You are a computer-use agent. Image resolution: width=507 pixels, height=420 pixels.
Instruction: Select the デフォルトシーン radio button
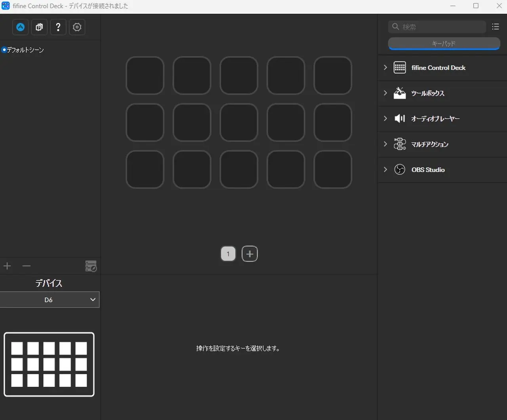[4, 50]
